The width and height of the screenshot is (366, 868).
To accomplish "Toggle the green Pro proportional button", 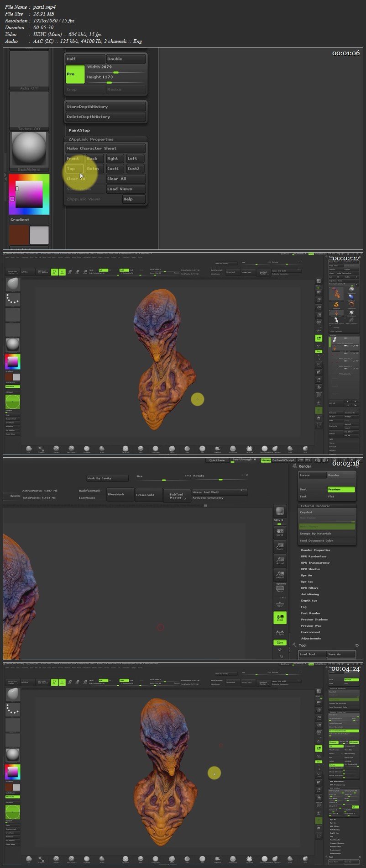I will [x=75, y=74].
